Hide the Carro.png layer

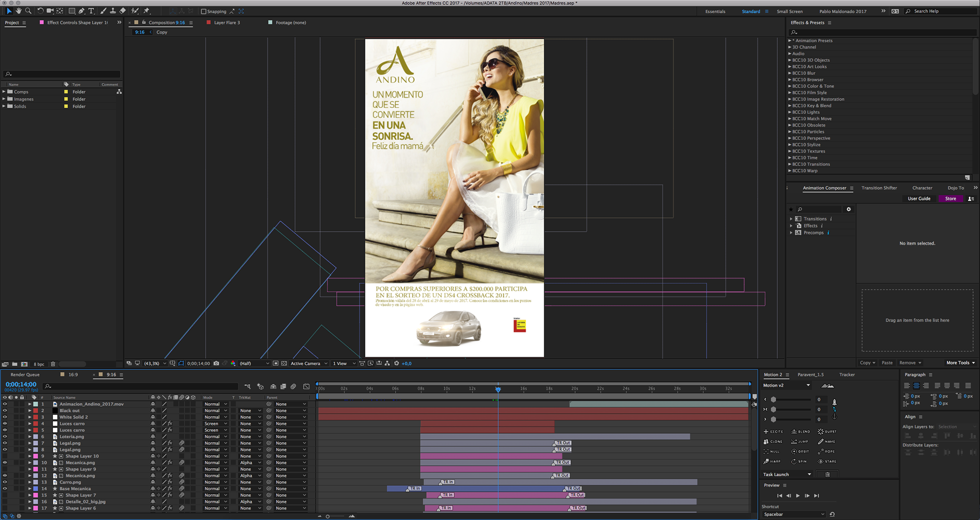(x=5, y=482)
